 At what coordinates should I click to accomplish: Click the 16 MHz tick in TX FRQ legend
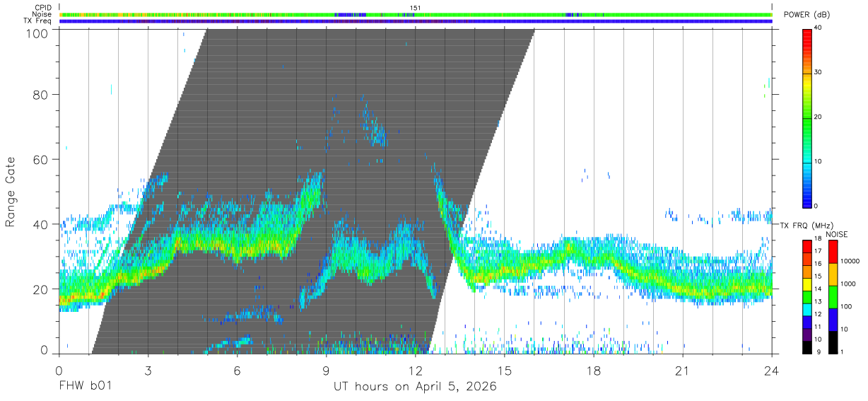(x=818, y=263)
